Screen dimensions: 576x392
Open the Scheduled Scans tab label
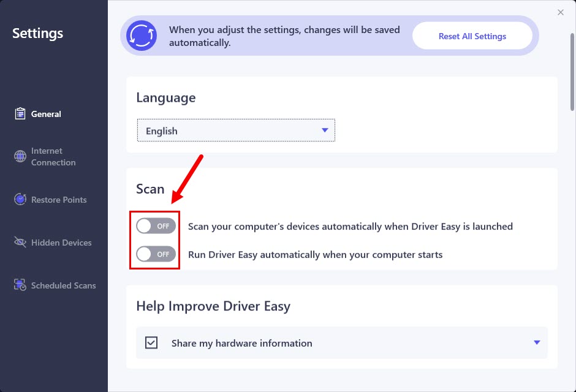pyautogui.click(x=63, y=285)
